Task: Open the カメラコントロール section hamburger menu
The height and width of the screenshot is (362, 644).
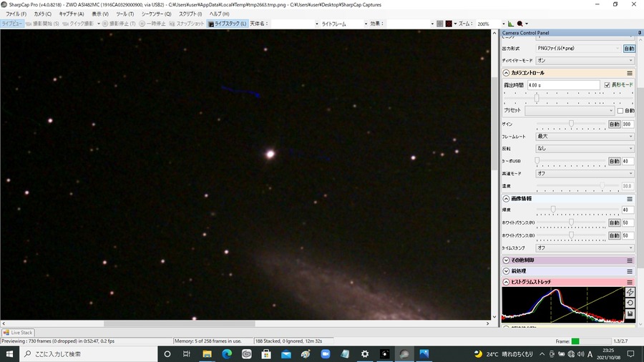Action: pos(629,73)
